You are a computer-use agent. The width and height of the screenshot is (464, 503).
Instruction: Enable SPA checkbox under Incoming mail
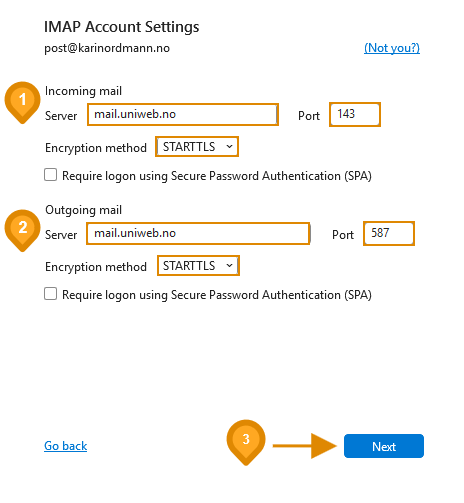50,175
